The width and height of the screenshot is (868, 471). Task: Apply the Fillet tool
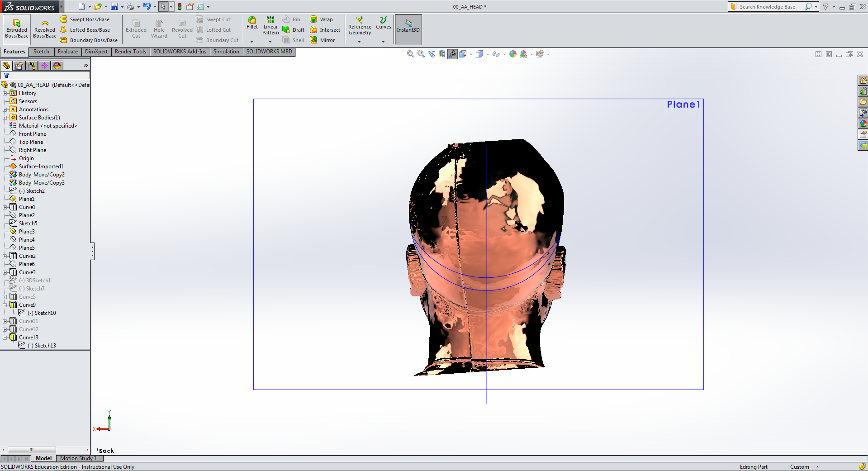click(252, 24)
